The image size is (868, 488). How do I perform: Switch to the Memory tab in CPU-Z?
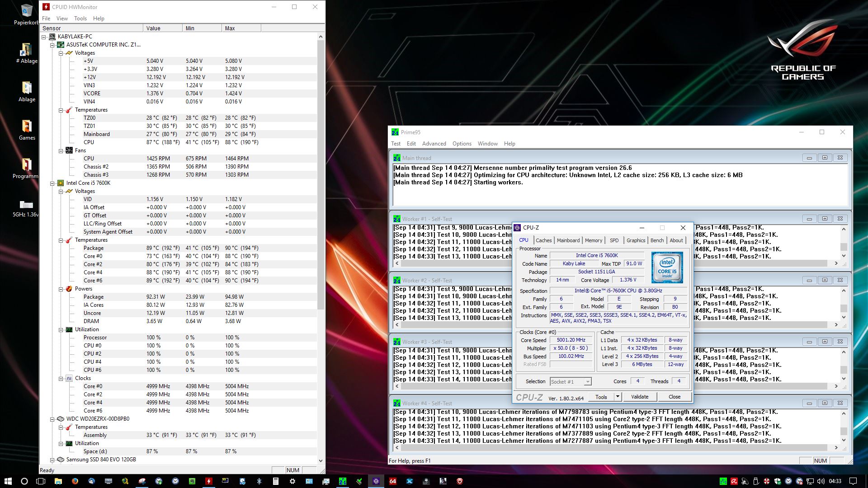[593, 240]
